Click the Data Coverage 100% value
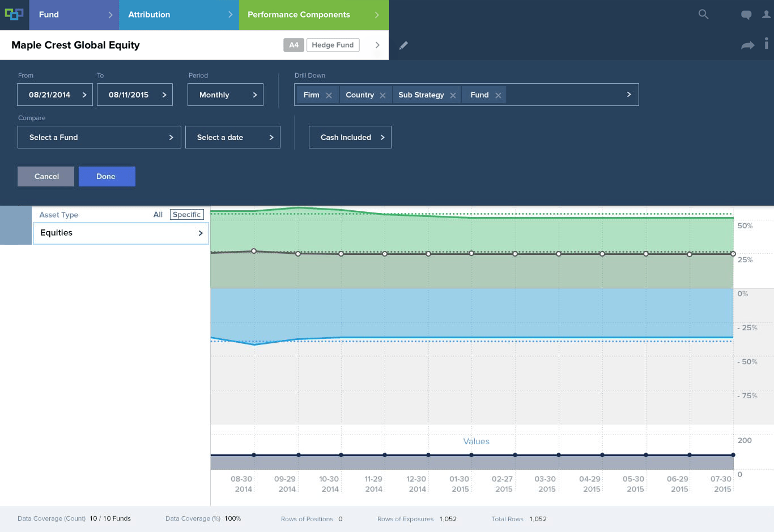Image resolution: width=774 pixels, height=532 pixels. coord(233,518)
